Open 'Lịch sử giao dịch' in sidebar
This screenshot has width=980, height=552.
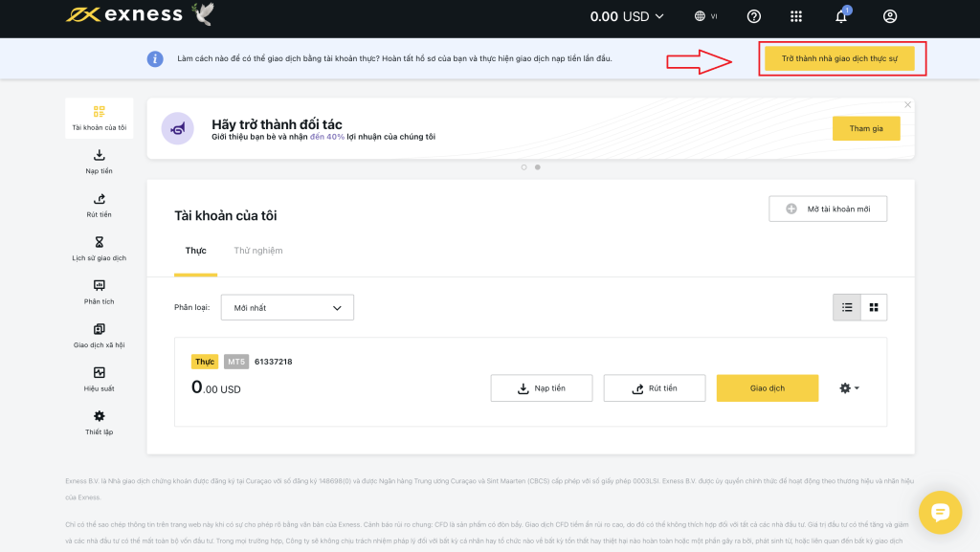[100, 249]
